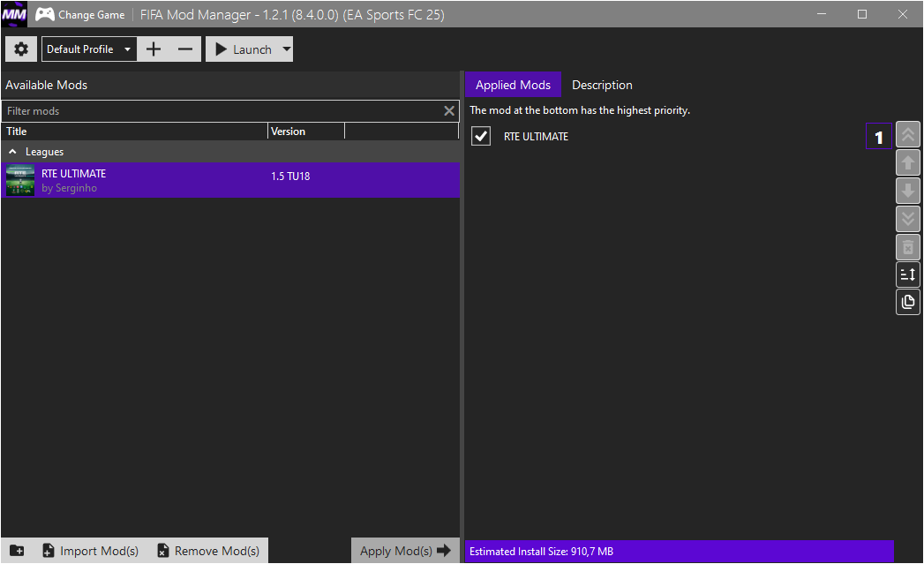Remove applied mod with trash icon
Image resolution: width=924 pixels, height=564 pixels.
click(908, 247)
